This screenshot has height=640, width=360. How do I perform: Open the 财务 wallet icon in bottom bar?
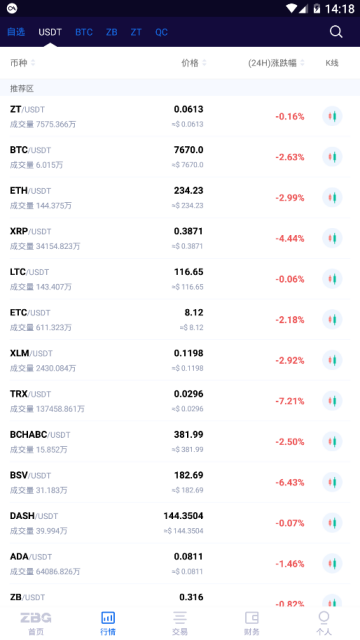coord(252,618)
